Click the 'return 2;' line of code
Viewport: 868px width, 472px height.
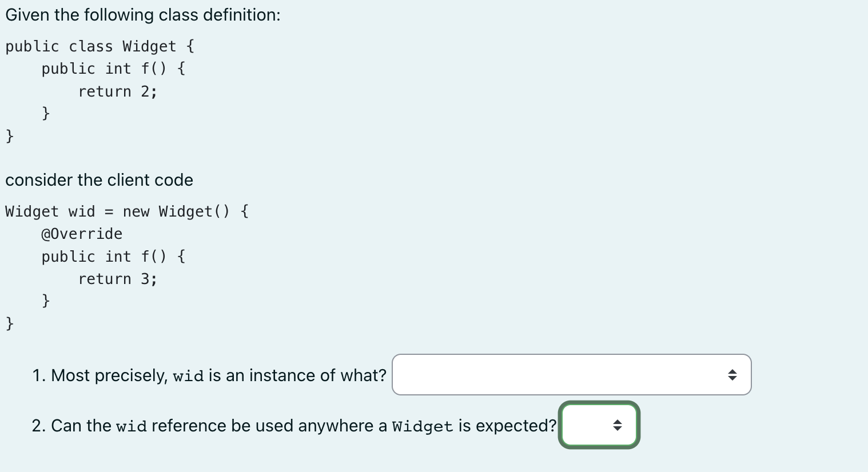(x=118, y=91)
